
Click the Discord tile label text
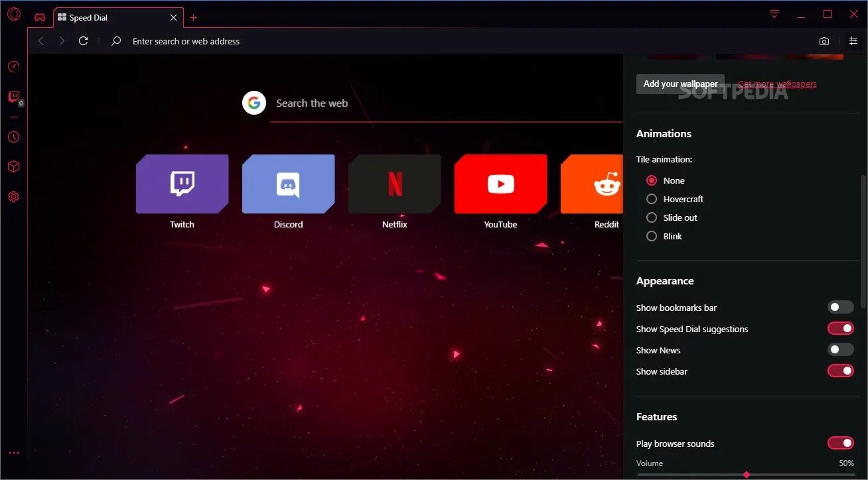pos(288,224)
